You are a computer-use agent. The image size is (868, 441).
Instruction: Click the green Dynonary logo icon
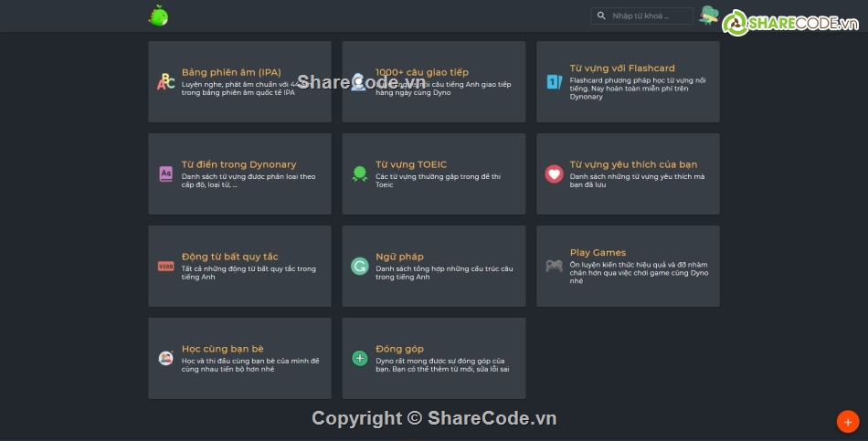[x=158, y=16]
